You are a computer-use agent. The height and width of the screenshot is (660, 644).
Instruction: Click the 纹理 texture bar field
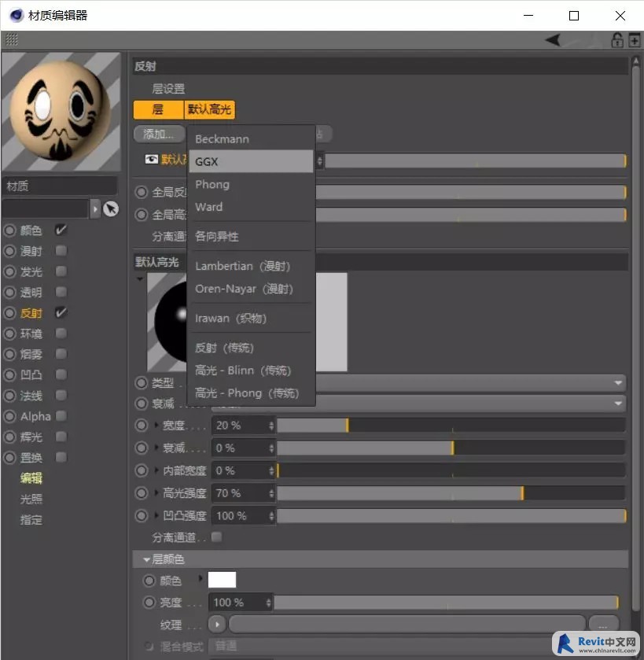[x=407, y=625]
